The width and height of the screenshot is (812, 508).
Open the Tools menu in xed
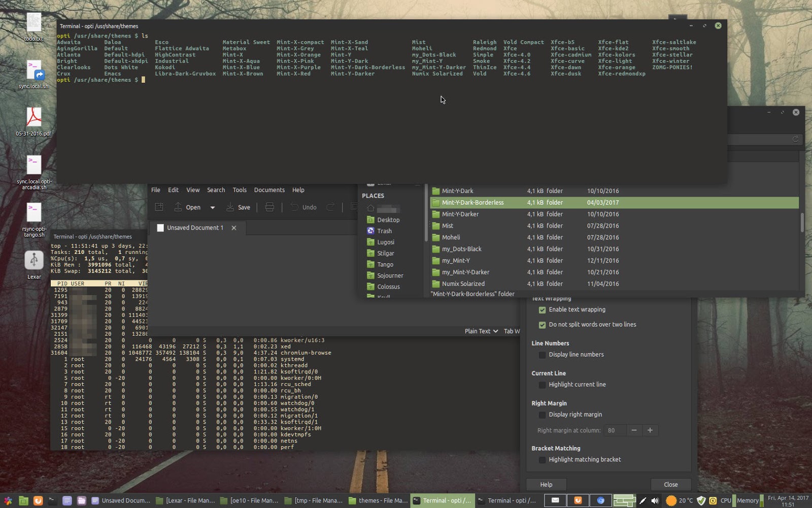(x=240, y=189)
